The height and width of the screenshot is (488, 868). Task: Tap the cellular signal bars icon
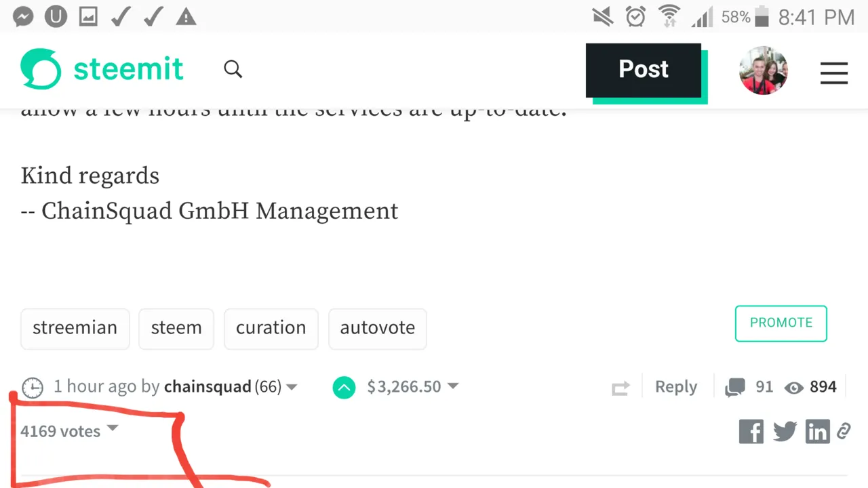coord(702,18)
